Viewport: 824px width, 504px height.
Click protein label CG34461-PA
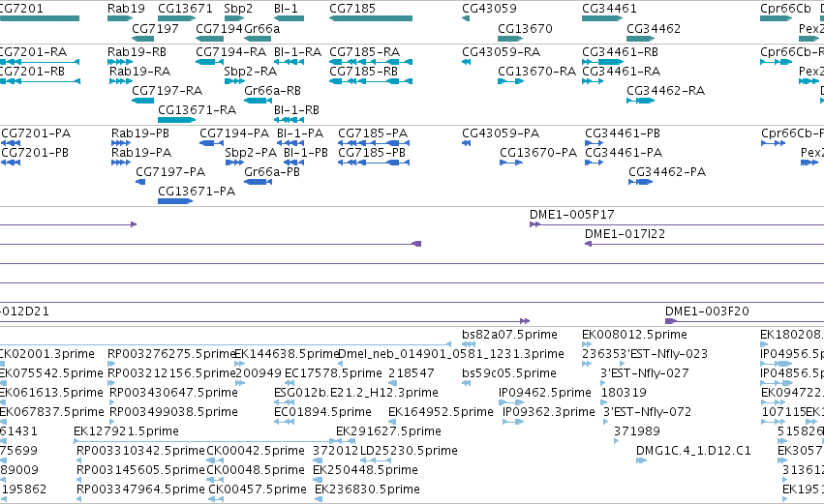click(624, 153)
